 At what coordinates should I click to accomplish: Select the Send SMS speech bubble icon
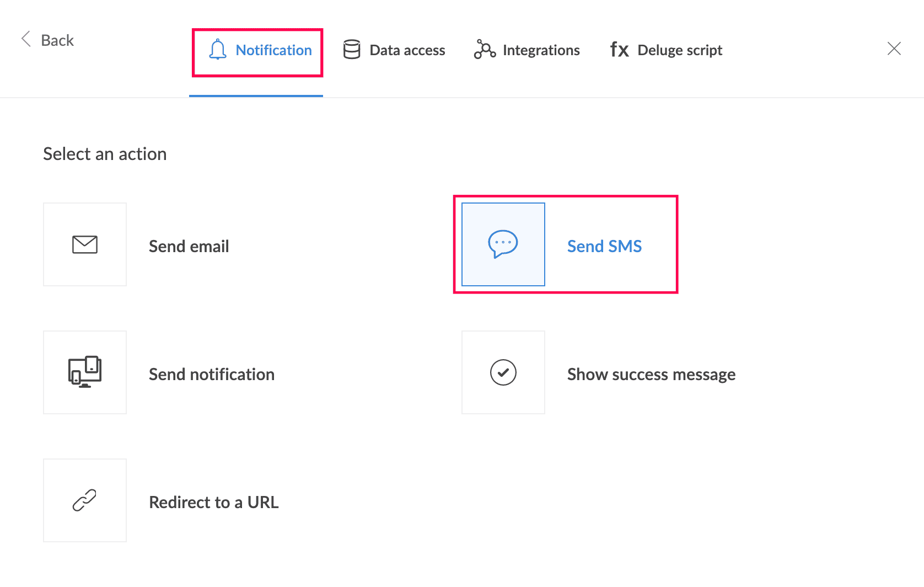click(503, 244)
